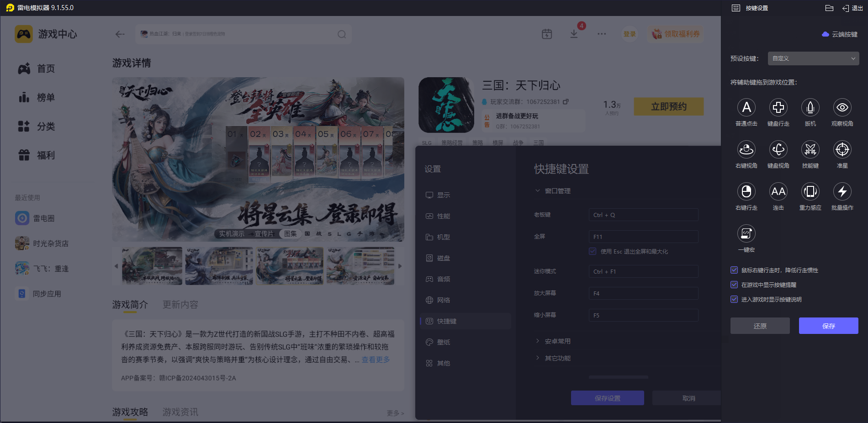Select the 技能键 skill key icon
Screen dimensions: 868x423
tap(810, 150)
